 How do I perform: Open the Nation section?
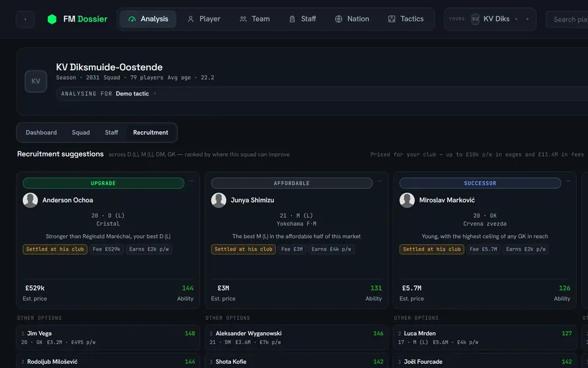point(352,19)
